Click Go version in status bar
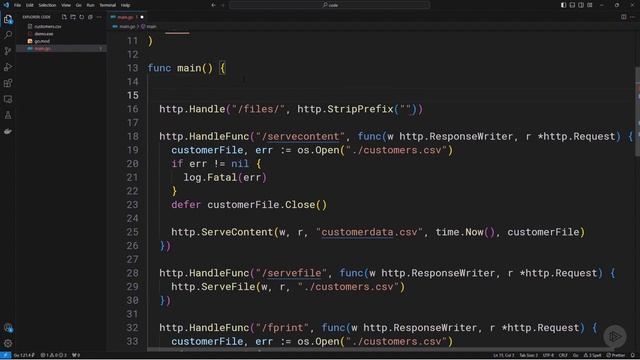This screenshot has height=360, width=640. 24,356
